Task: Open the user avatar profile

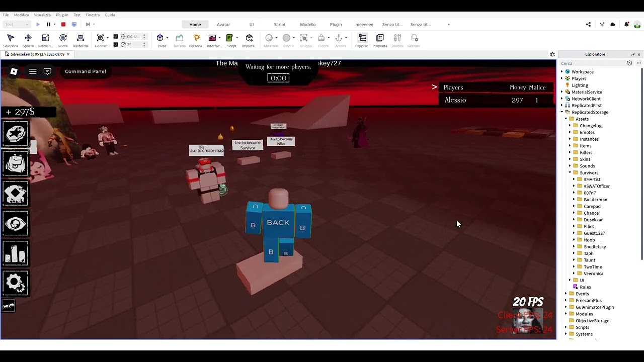Action: pyautogui.click(x=637, y=24)
